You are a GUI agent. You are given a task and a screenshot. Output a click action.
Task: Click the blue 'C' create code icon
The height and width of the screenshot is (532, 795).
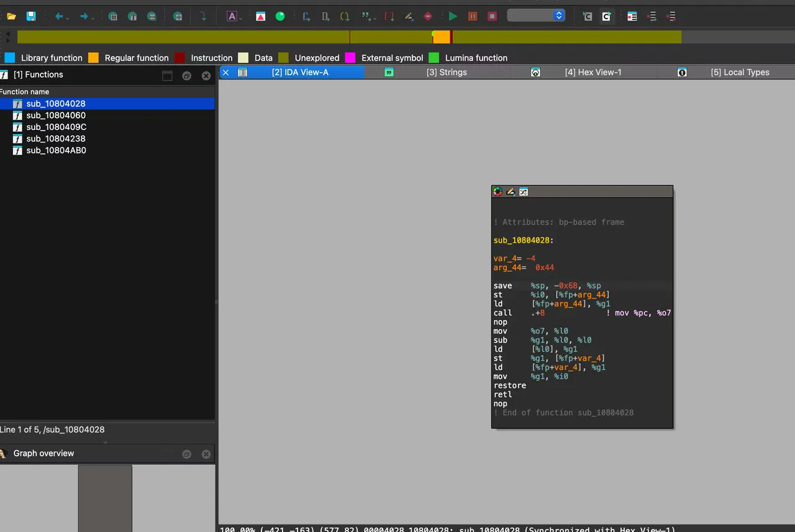click(306, 16)
